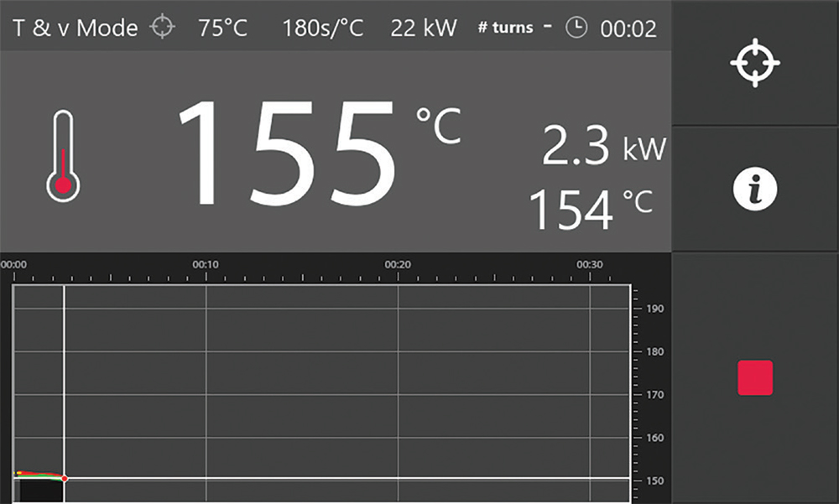Viewport: 839px width, 504px height.
Task: Select the T & v Mode label
Action: tap(76, 28)
